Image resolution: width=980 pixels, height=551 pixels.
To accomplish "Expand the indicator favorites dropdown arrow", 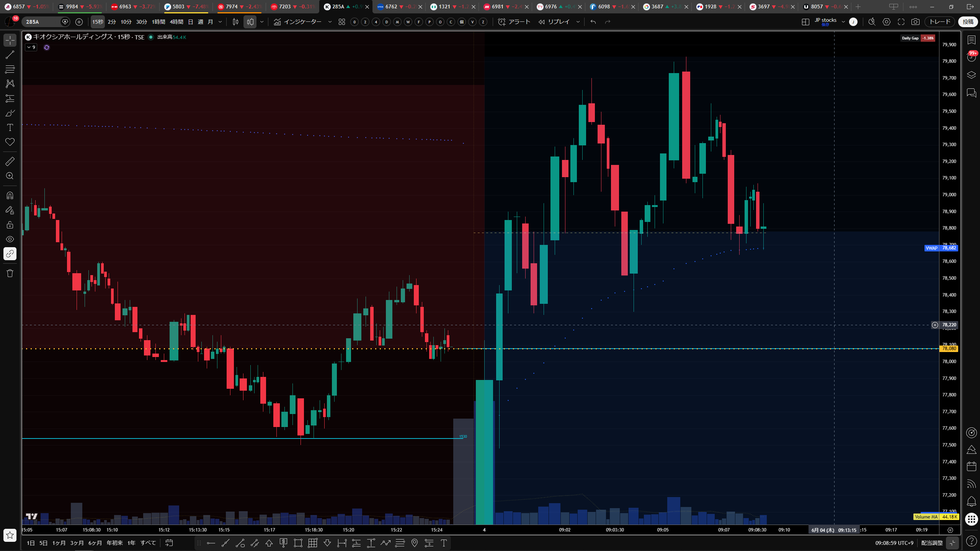I will point(330,22).
